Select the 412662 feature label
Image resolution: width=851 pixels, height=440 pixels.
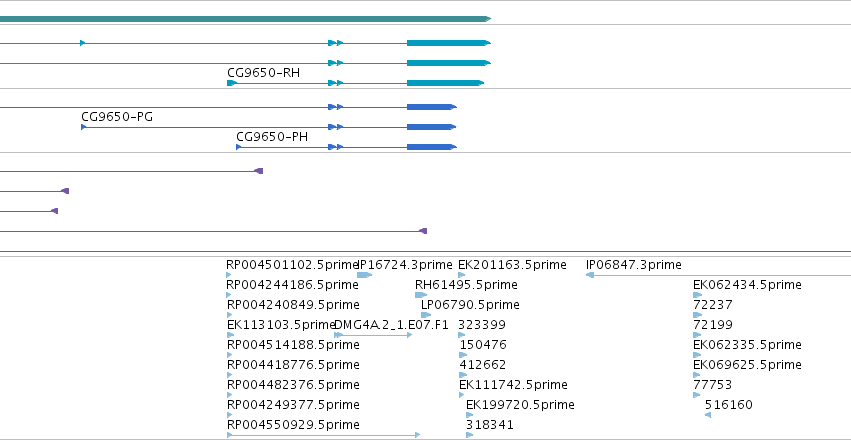click(482, 365)
